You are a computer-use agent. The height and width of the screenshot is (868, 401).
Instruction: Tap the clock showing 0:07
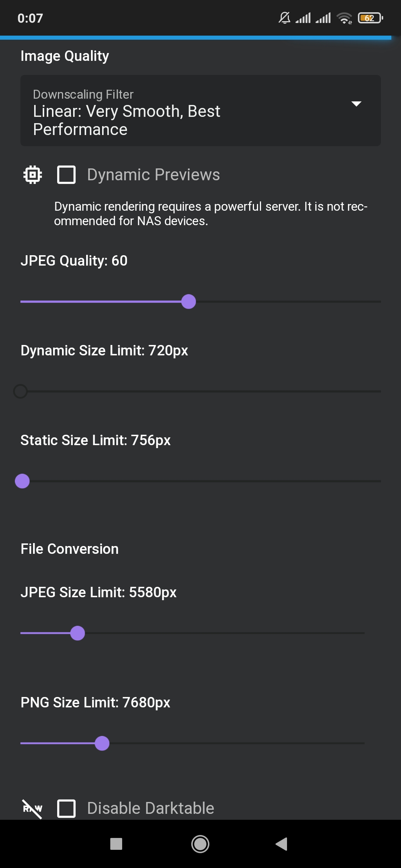[30, 17]
